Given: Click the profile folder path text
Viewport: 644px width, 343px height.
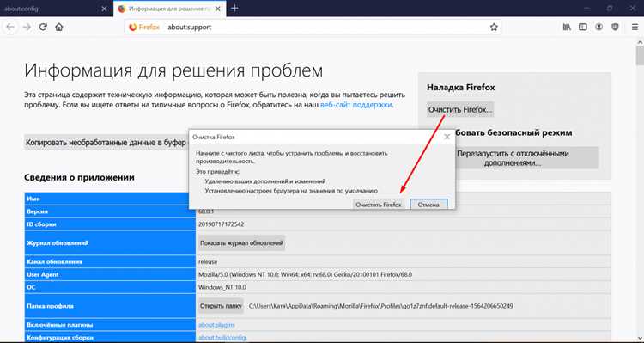Looking at the screenshot, I should [381, 306].
